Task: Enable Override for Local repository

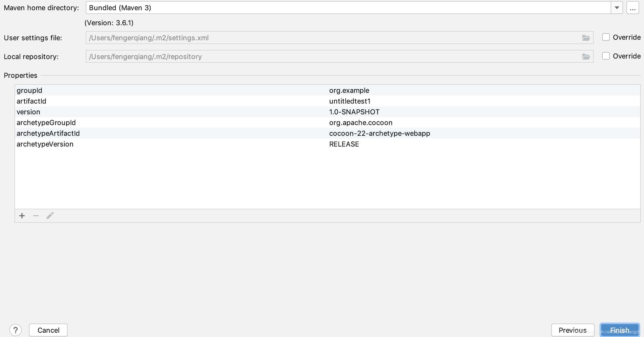Action: pos(606,56)
